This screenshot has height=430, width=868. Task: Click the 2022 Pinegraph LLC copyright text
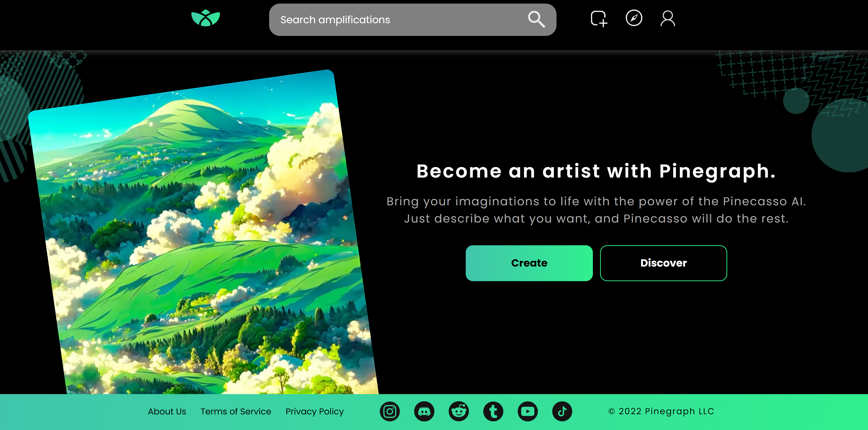[x=661, y=411]
